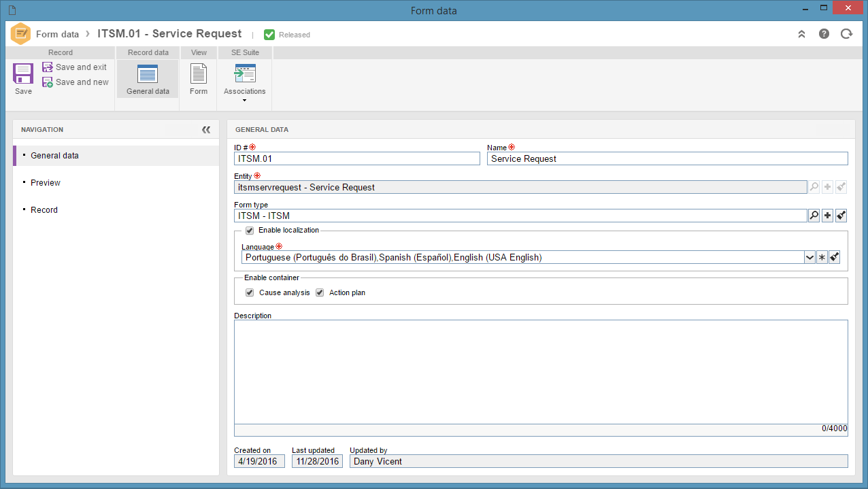Image resolution: width=868 pixels, height=489 pixels.
Task: Open the Language dropdown arrow
Action: pos(809,257)
